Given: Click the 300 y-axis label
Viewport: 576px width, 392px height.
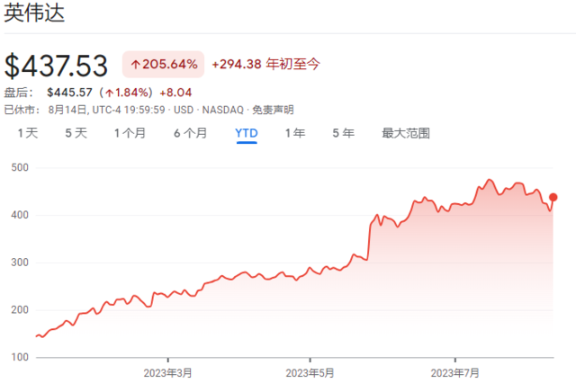Looking at the screenshot, I should coord(20,263).
